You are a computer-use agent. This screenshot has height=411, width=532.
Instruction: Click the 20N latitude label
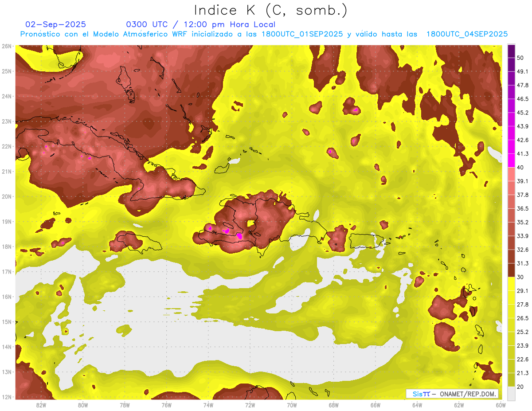tap(6, 196)
